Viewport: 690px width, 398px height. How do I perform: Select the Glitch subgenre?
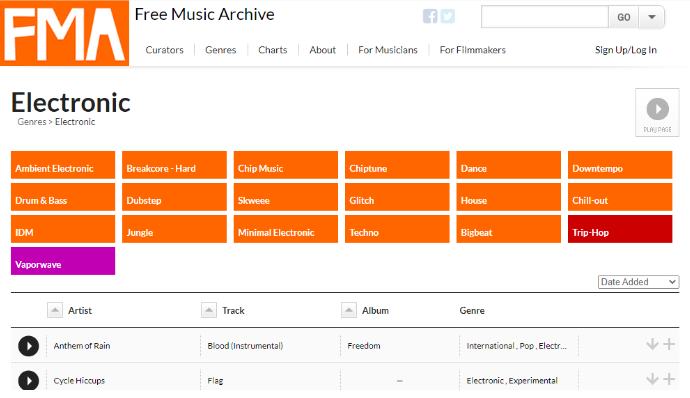coord(397,197)
